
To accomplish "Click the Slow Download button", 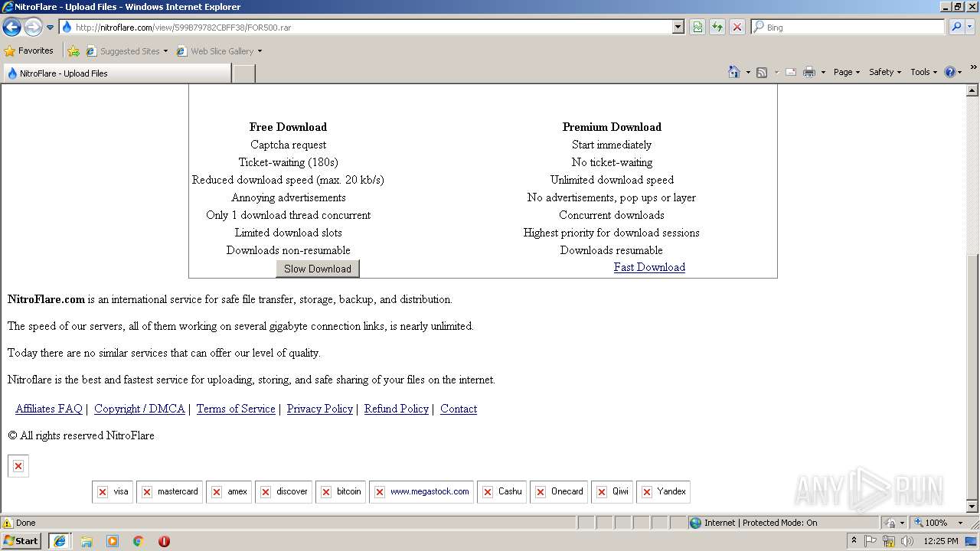I will pyautogui.click(x=318, y=269).
